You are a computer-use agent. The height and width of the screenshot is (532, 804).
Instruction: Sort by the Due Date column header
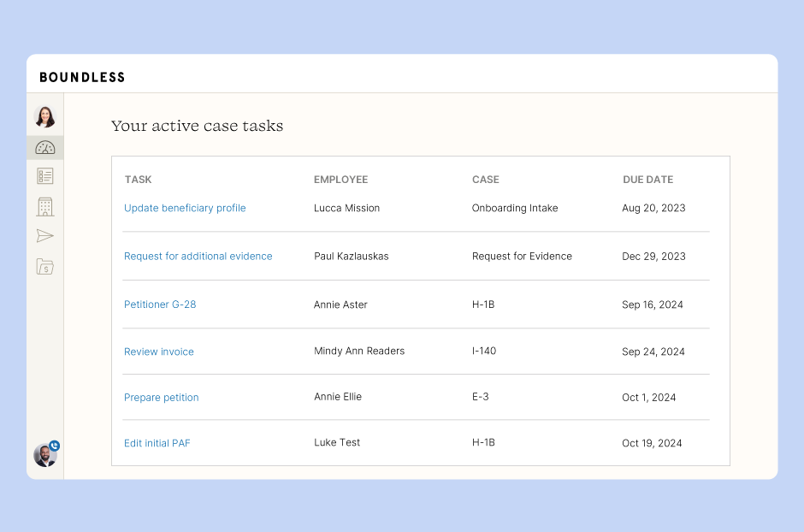[x=647, y=180]
